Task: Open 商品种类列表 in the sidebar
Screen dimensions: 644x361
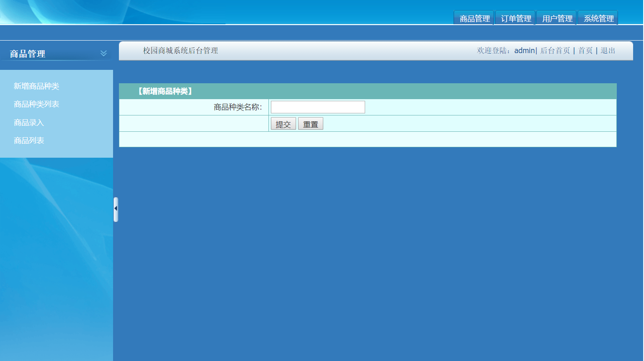Action: pos(36,104)
